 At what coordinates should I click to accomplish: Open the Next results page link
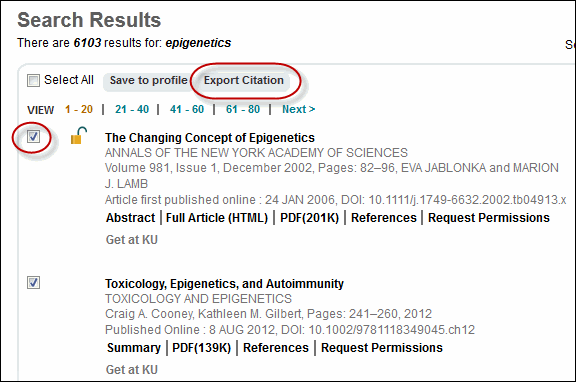point(298,109)
